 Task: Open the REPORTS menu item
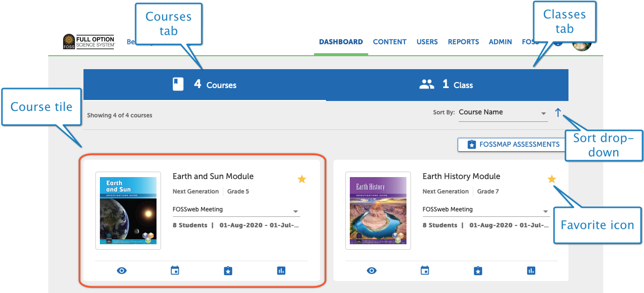463,42
